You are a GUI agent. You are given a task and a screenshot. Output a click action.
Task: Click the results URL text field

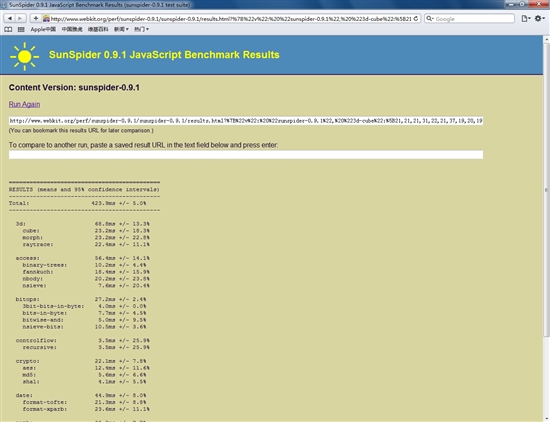click(x=246, y=121)
